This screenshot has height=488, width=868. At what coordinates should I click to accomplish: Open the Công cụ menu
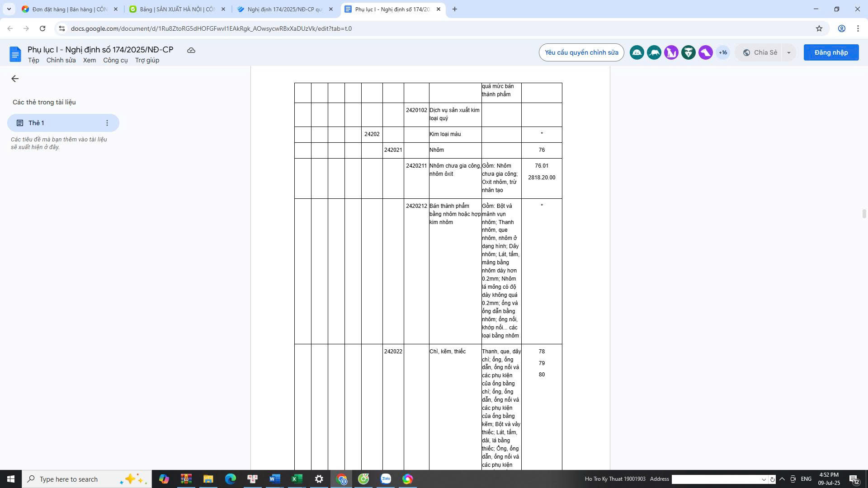point(115,60)
